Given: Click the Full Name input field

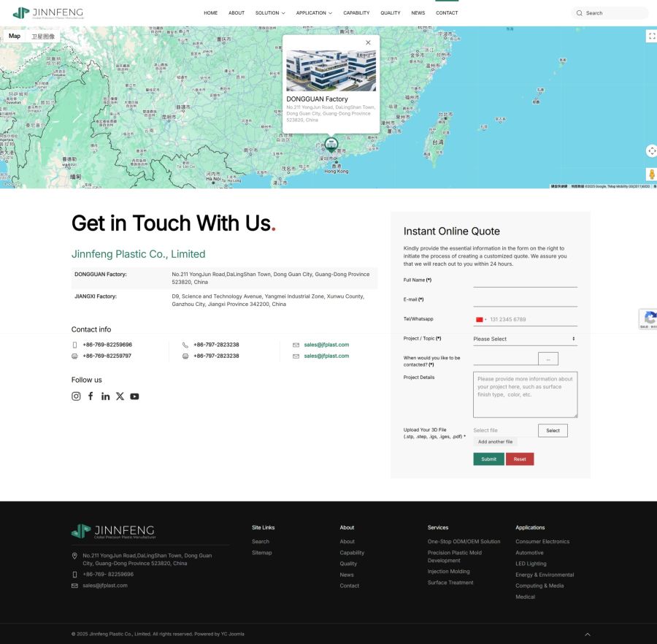Looking at the screenshot, I should click(524, 281).
